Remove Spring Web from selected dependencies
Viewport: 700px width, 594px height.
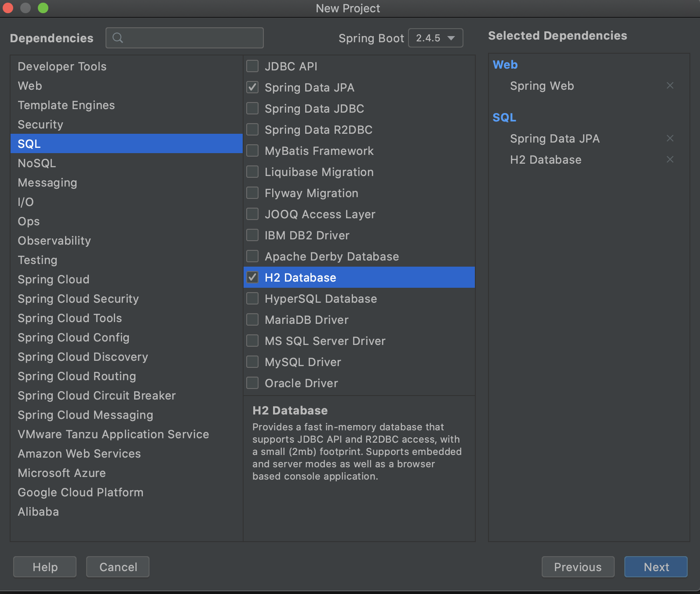pos(670,85)
